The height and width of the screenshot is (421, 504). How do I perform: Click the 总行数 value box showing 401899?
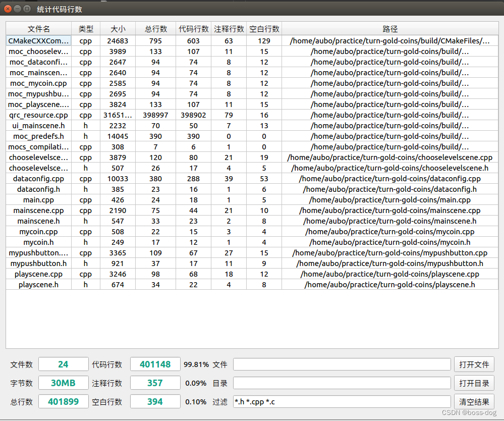(x=64, y=402)
